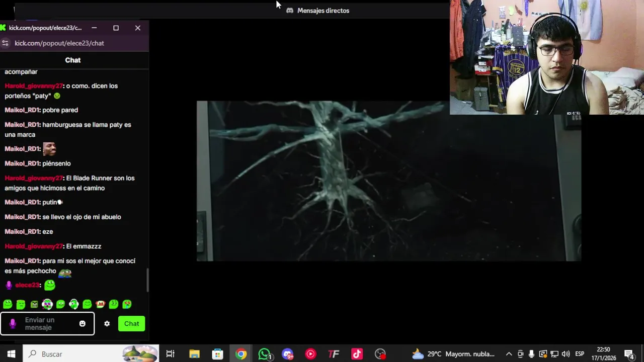Open File Explorer from the taskbar
Viewport: 644px width, 362px height.
pos(194,354)
